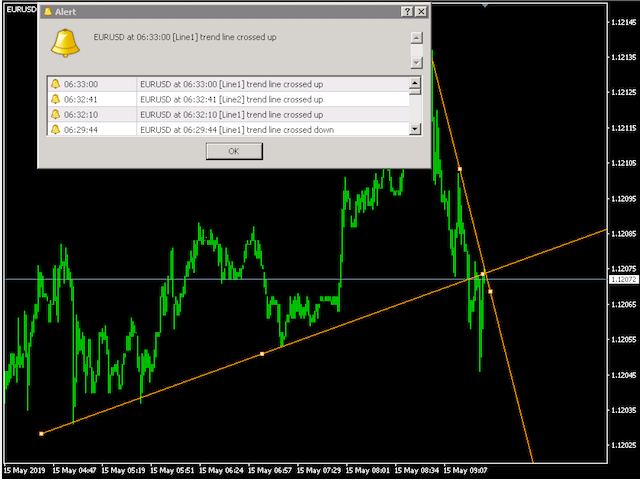Click the large yellow bell alert icon
Image resolution: width=640 pixels, height=480 pixels.
[65, 43]
